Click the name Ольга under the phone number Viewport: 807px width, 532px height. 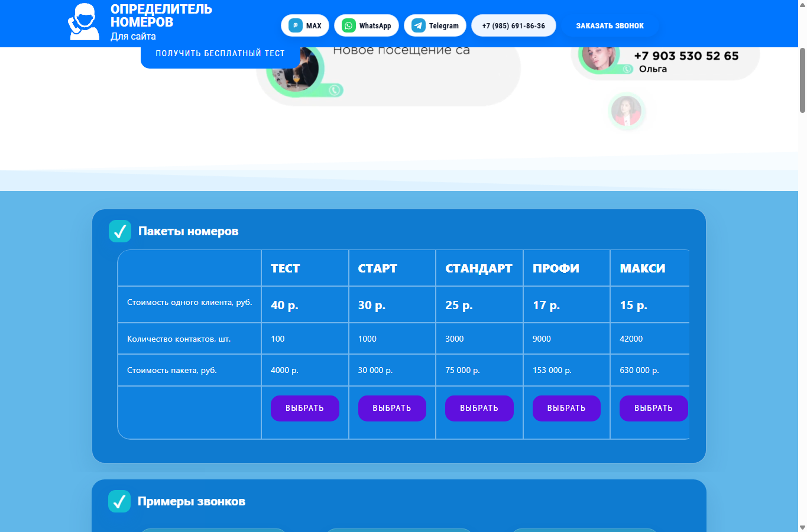point(653,69)
